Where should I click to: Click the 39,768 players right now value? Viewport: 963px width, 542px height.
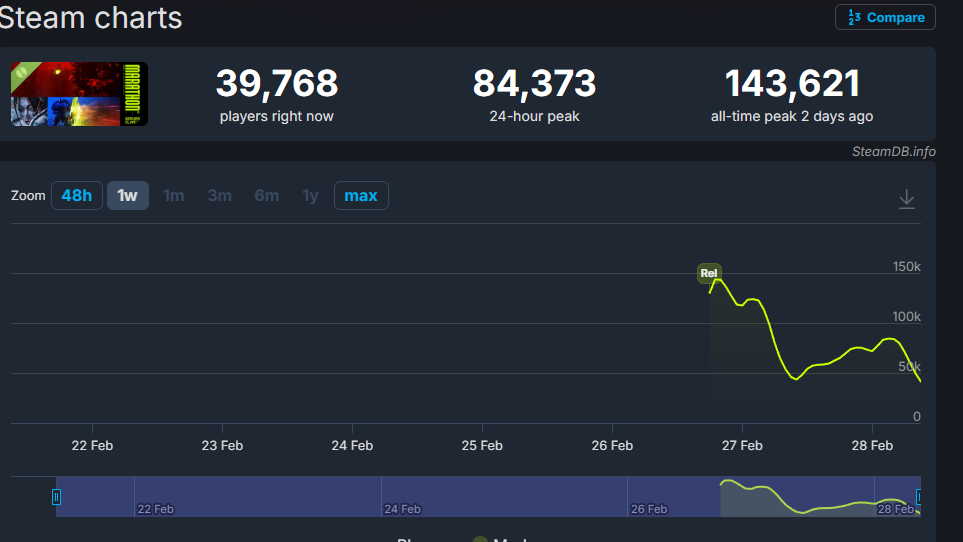coord(277,83)
